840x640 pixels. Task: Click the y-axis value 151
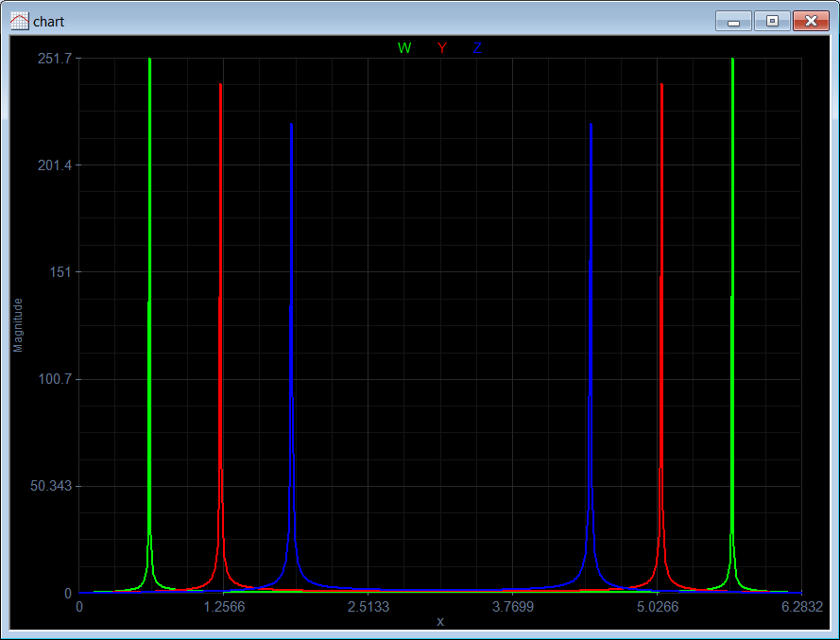tap(60, 272)
